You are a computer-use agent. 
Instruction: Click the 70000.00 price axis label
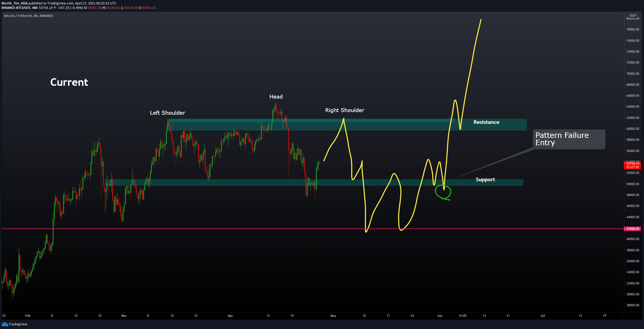633,74
